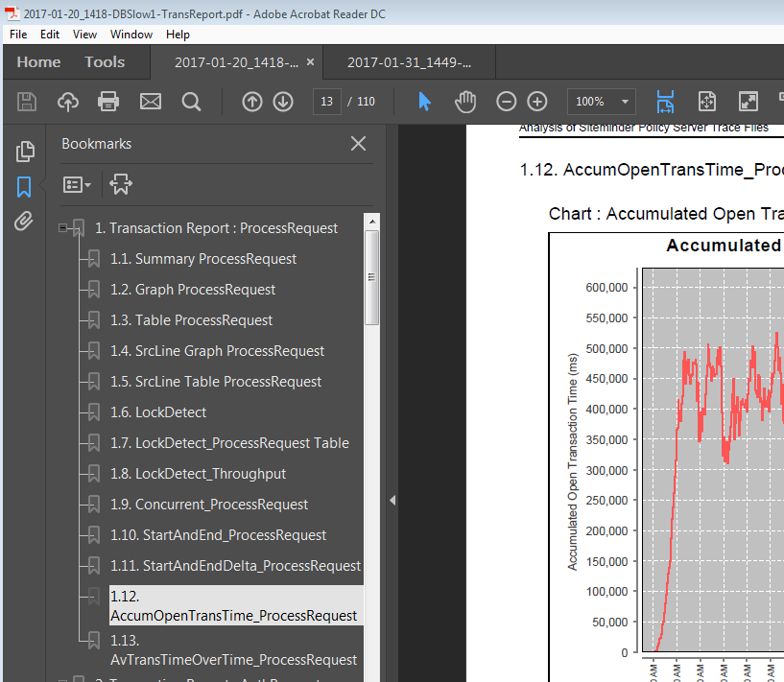Open bookmark 1.5. SrcLine Table ProcessRequest

tap(216, 381)
